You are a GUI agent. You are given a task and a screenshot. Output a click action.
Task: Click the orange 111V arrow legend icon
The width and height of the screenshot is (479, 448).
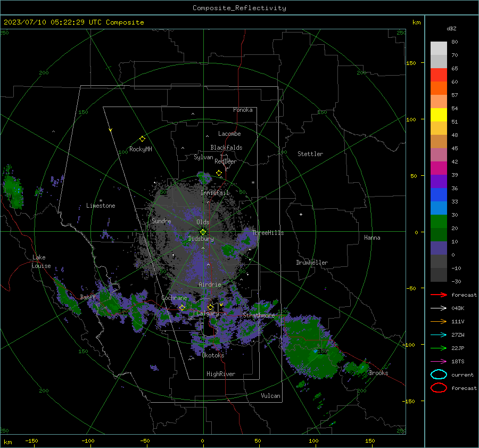click(x=439, y=321)
